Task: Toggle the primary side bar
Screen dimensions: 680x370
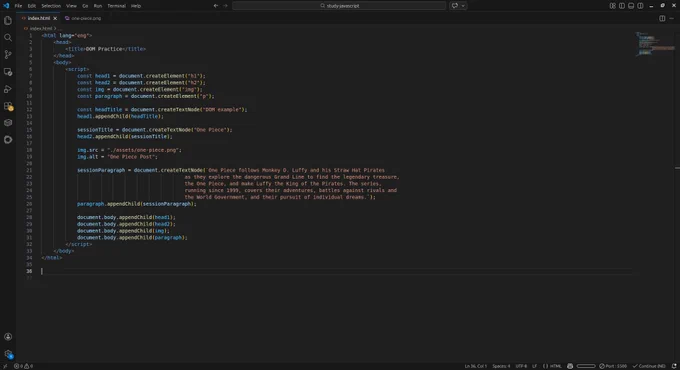Action: coord(621,6)
